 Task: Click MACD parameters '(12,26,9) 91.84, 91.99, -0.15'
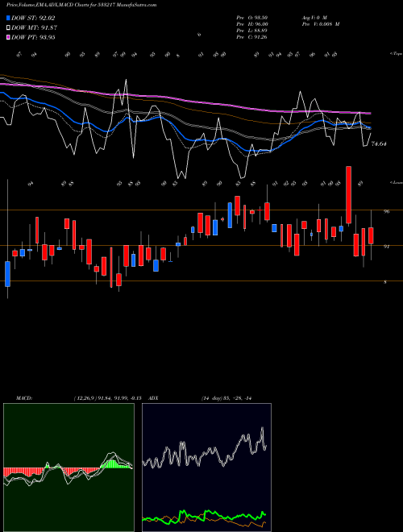coord(107,398)
